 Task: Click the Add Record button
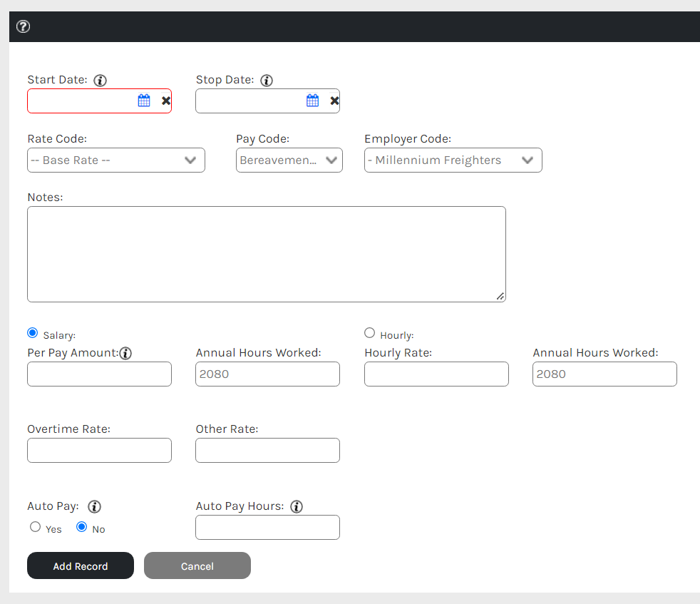81,565
